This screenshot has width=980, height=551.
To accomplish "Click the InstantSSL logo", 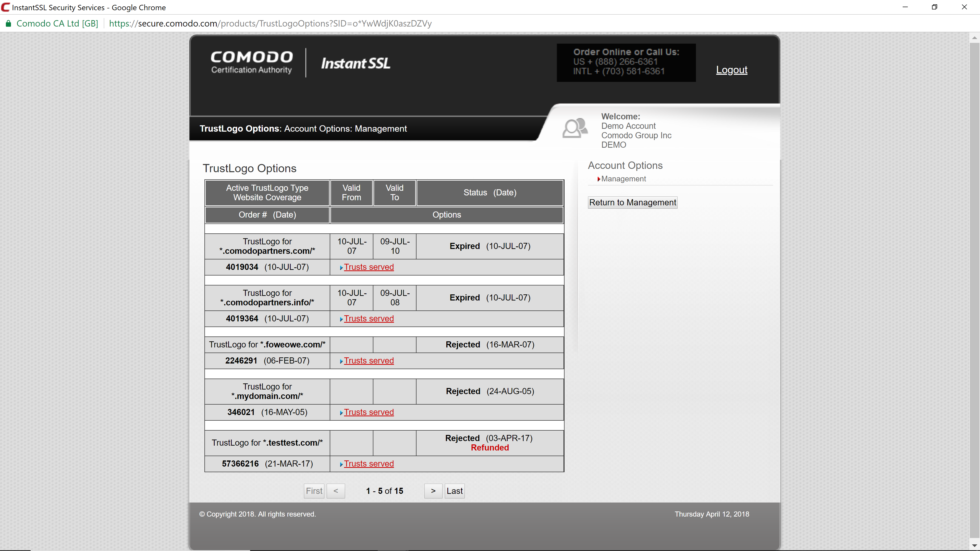I will 356,63.
